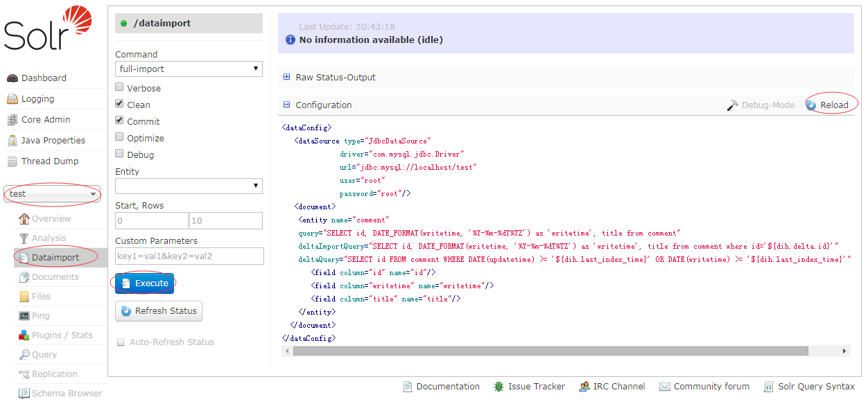The height and width of the screenshot is (404, 868).
Task: Open the Command full-import dropdown
Action: [189, 69]
